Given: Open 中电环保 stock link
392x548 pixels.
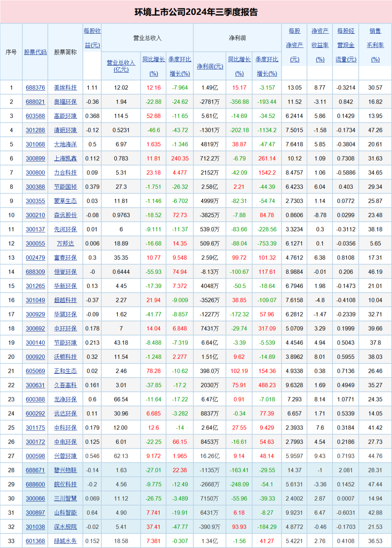Looking at the screenshot, I should pos(65,442).
